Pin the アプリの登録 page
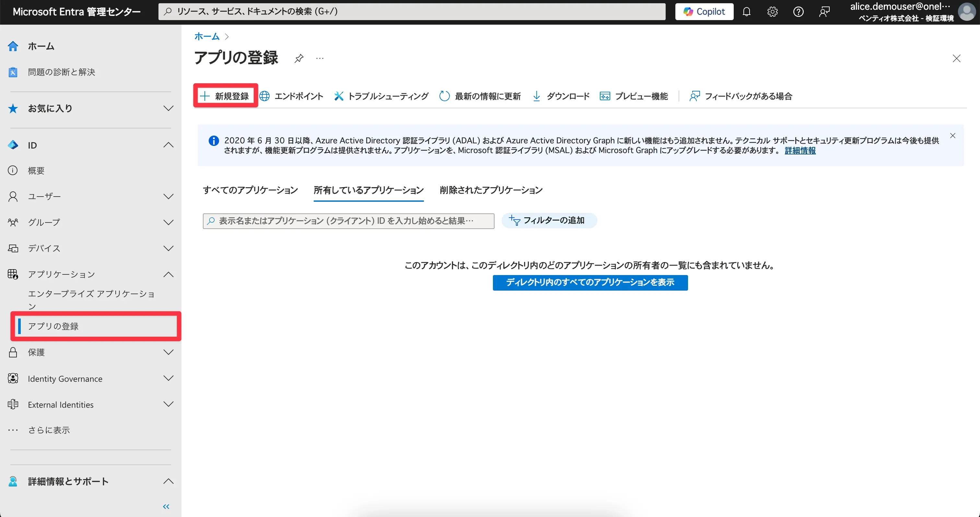The width and height of the screenshot is (980, 517). coord(299,58)
